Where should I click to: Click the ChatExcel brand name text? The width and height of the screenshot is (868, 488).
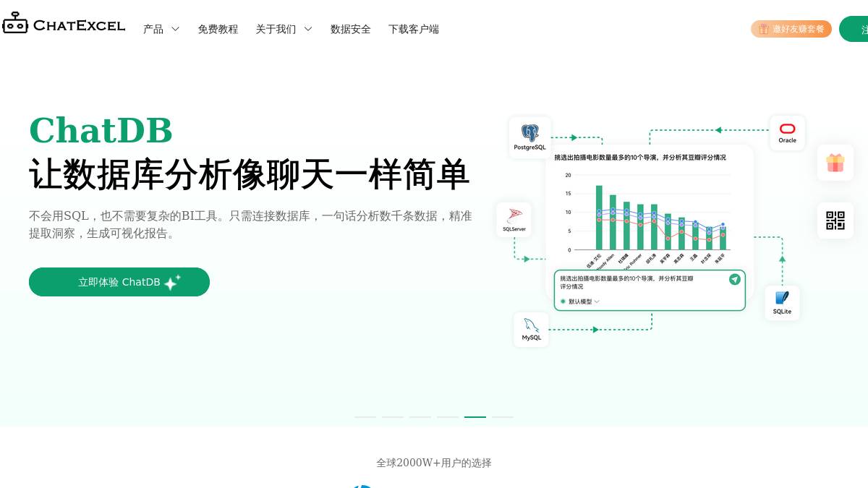pos(80,26)
